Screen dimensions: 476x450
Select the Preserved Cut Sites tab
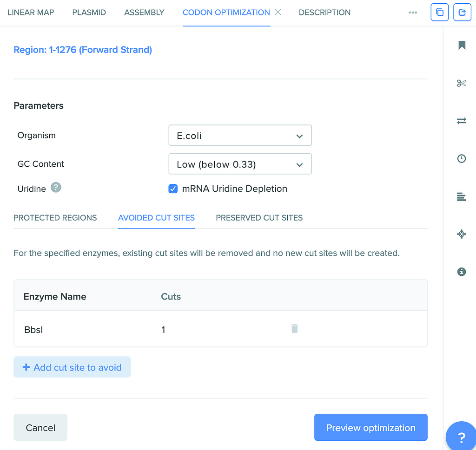pos(259,218)
